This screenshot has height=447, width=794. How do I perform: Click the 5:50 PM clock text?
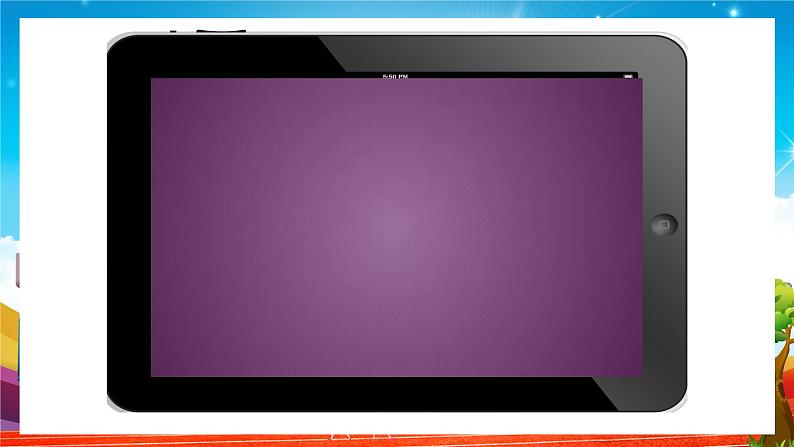pyautogui.click(x=395, y=76)
